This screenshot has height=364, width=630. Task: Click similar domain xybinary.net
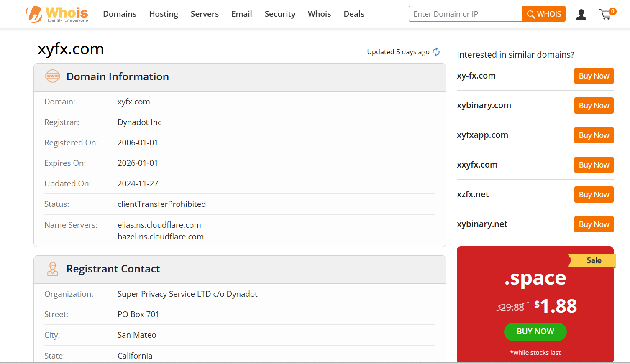[482, 224]
